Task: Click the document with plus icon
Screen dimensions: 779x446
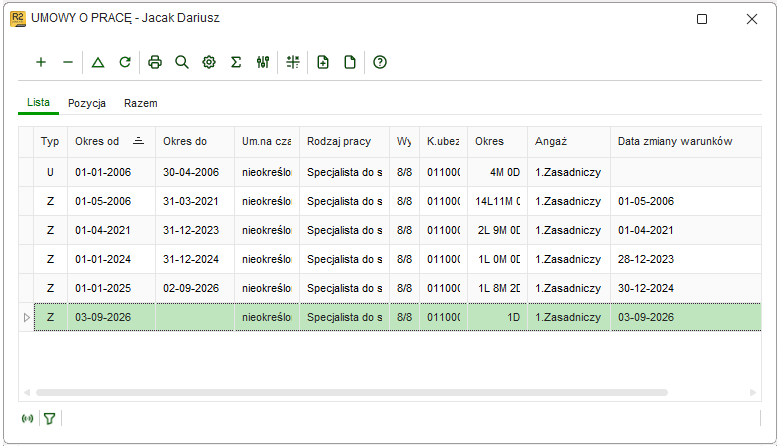Action: click(323, 62)
